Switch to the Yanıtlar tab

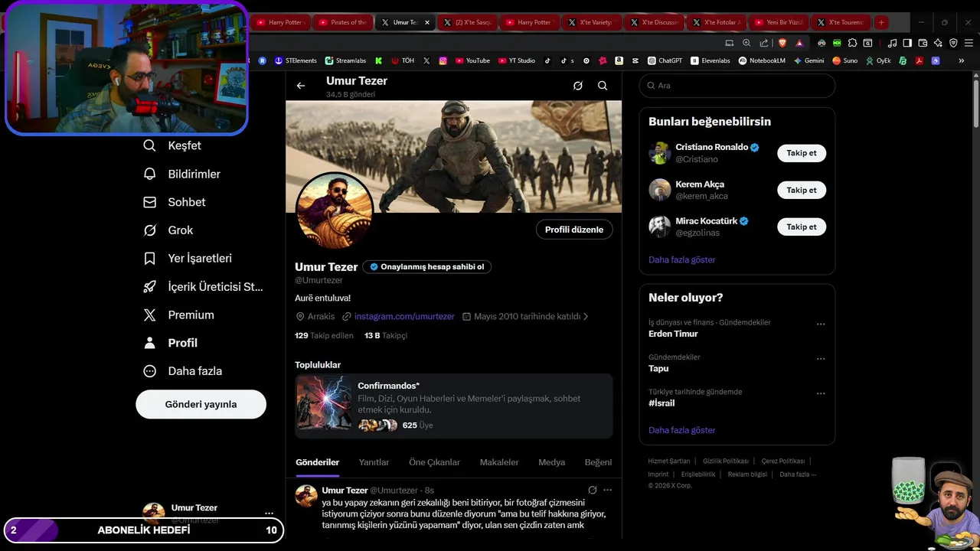point(374,462)
